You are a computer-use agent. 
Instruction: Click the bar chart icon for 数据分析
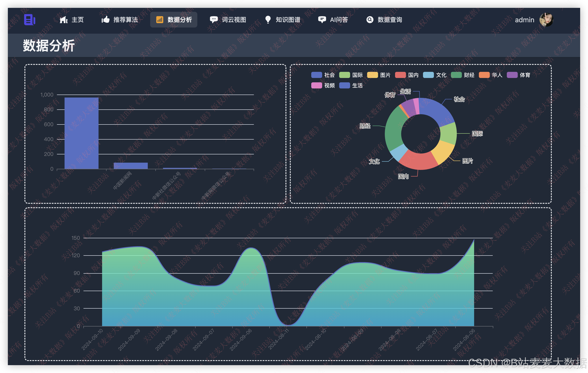(x=160, y=19)
